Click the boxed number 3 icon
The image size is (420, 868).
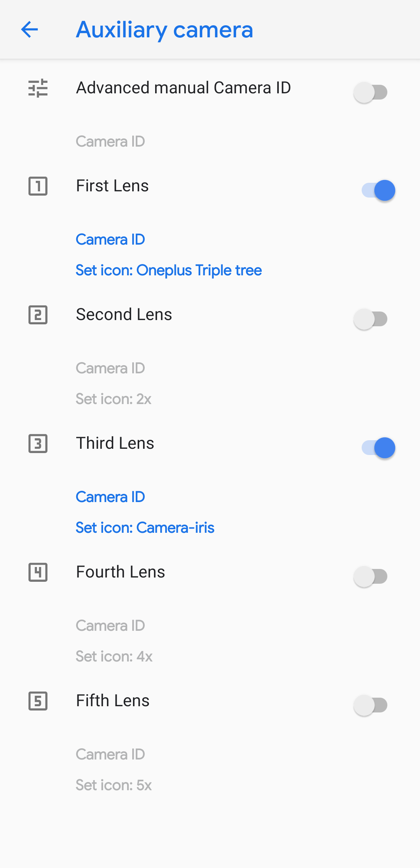(38, 443)
